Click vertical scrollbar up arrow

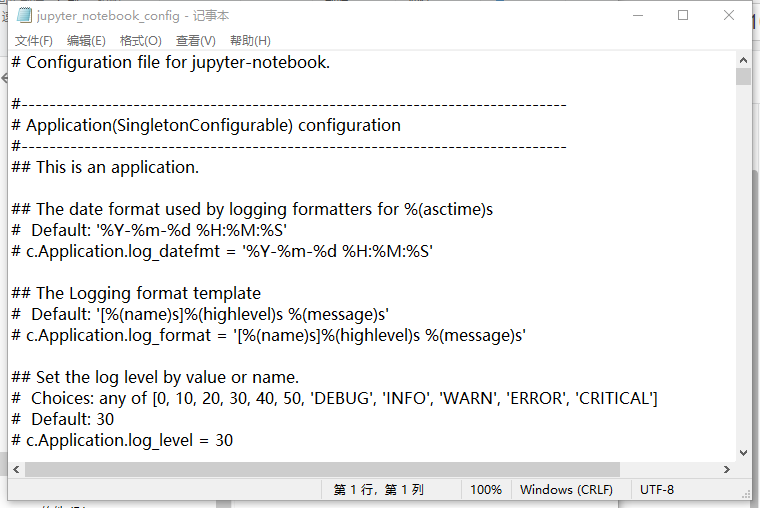(743, 60)
